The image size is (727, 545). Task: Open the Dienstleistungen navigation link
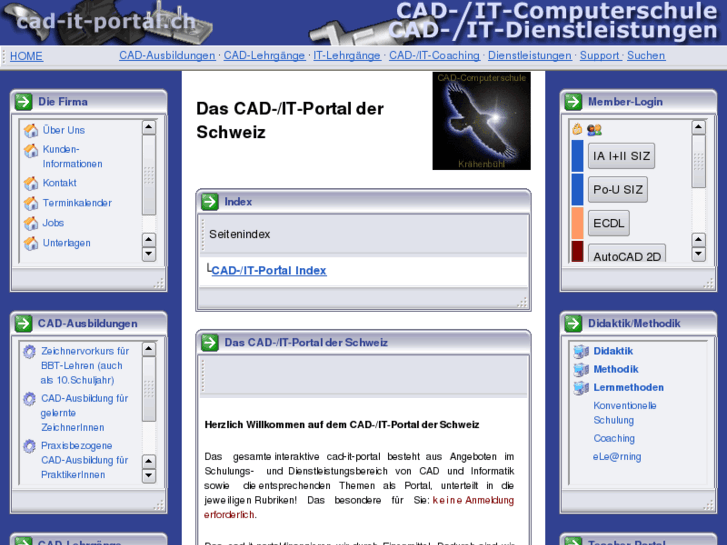(x=529, y=55)
